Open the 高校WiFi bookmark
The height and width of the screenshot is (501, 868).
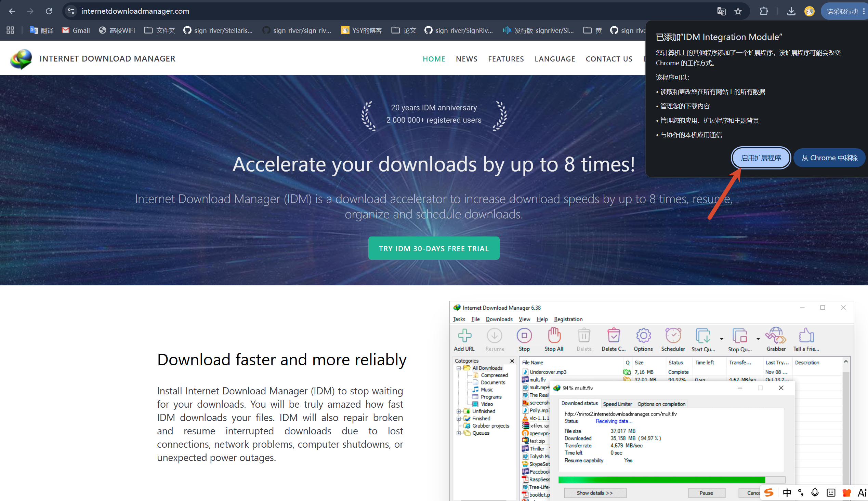click(x=117, y=30)
